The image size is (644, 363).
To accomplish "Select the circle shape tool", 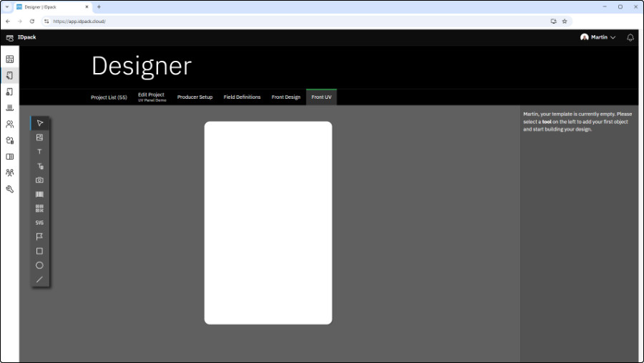I will coord(39,265).
